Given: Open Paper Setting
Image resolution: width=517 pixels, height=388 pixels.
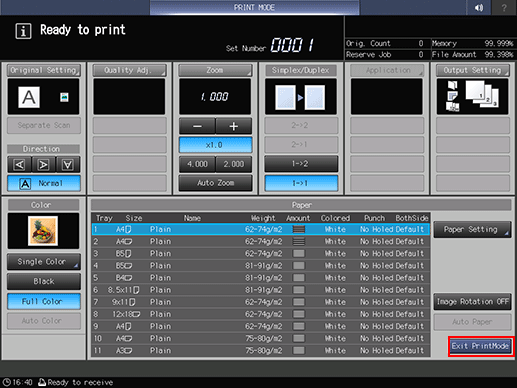Looking at the screenshot, I should [x=472, y=229].
